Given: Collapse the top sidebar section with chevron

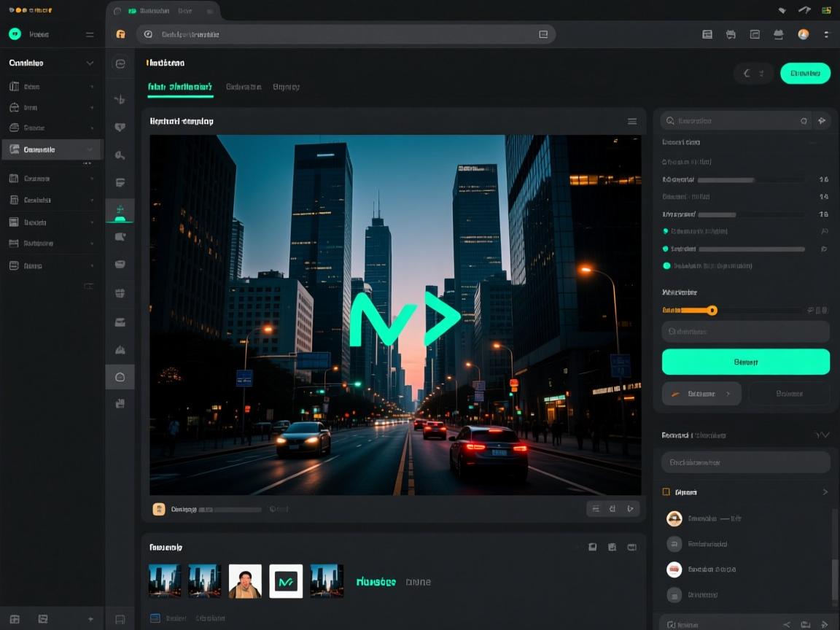Looking at the screenshot, I should click(x=90, y=63).
